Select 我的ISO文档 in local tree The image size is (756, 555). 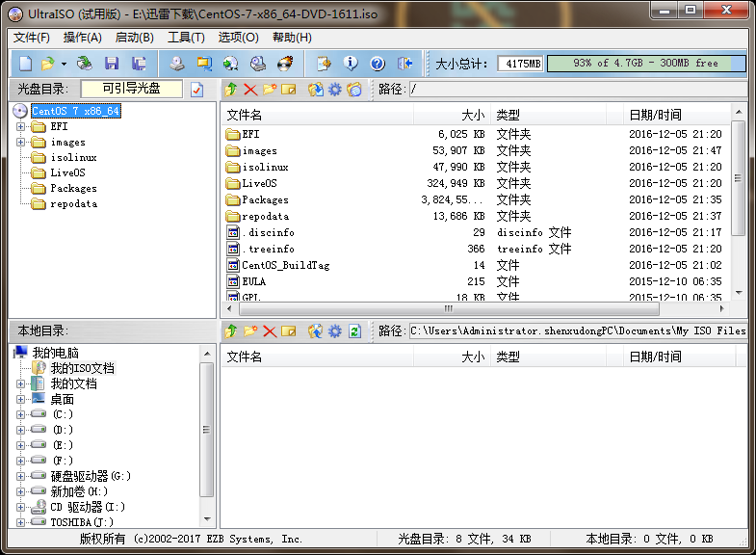[83, 368]
